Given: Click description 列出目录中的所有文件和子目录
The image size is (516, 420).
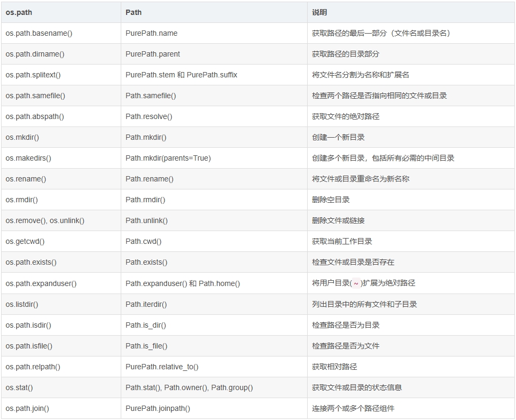Looking at the screenshot, I should click(x=364, y=305).
